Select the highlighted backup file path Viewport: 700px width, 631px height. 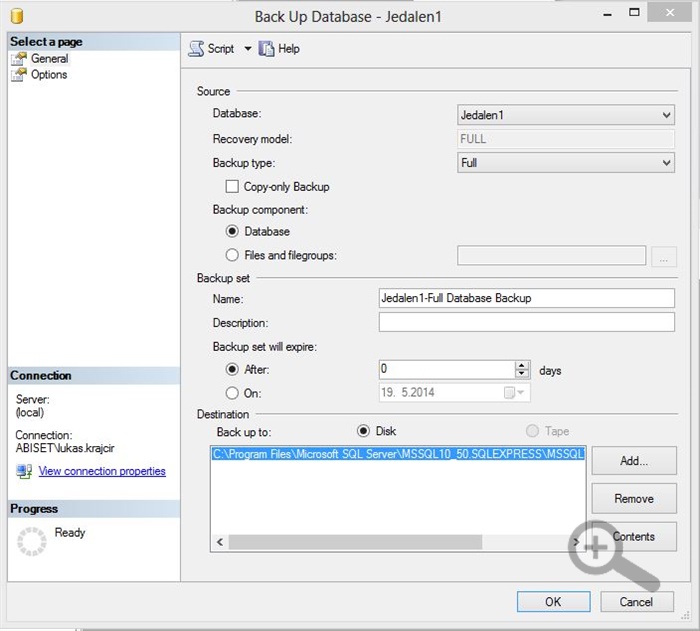click(x=398, y=454)
